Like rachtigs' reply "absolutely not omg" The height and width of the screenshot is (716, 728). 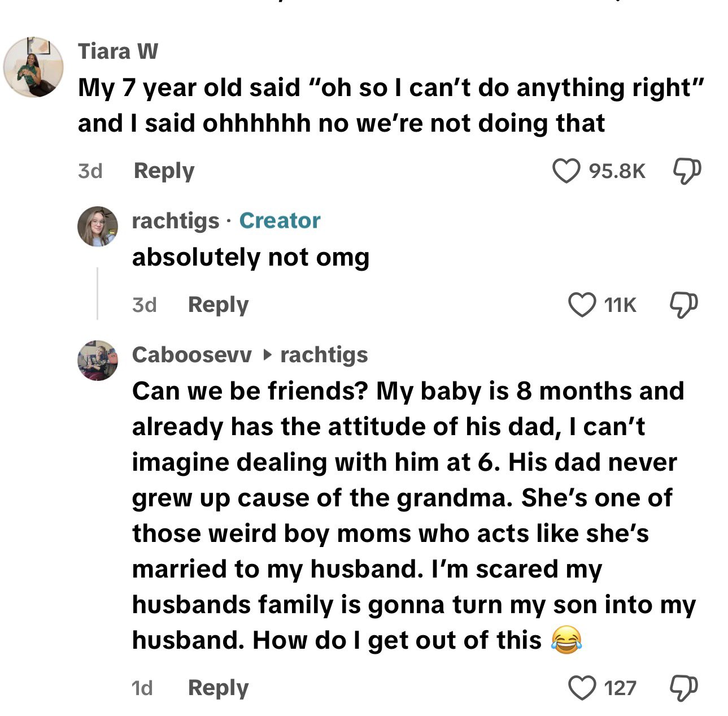click(581, 305)
